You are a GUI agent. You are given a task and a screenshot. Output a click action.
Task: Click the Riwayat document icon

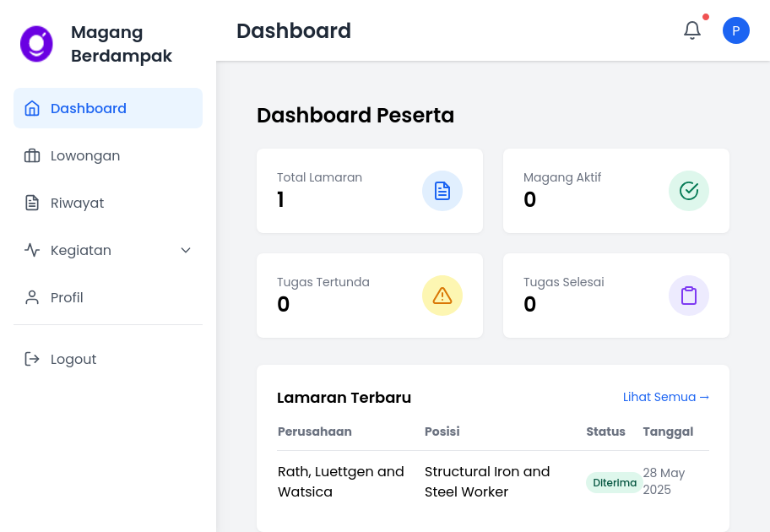32,203
